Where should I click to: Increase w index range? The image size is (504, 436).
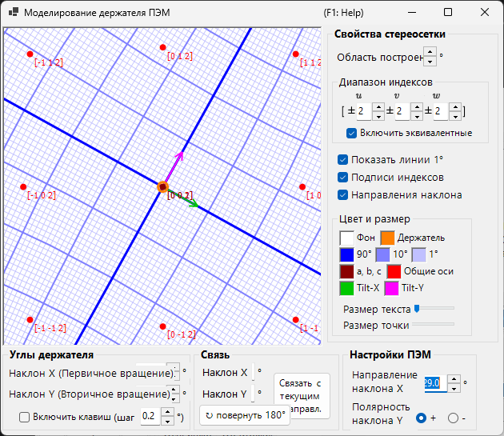point(455,107)
